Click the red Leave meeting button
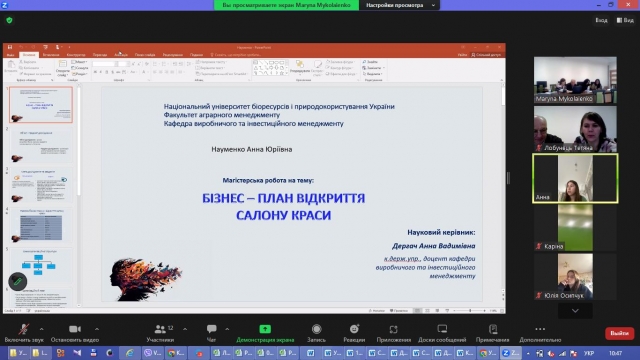Viewport: 640px width, 360px height. pos(619,333)
